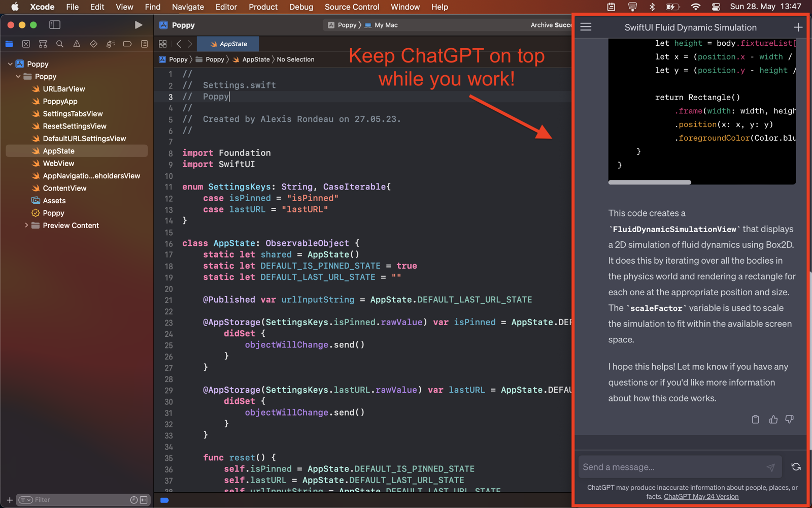Run the Poppy project with play button
This screenshot has width=812, height=508.
click(139, 25)
